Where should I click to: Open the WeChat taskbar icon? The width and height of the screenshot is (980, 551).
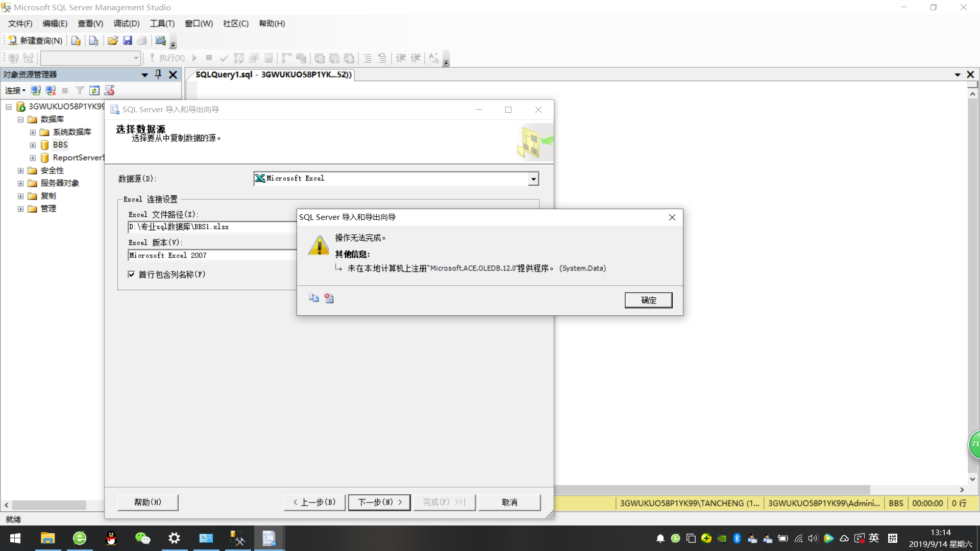[x=142, y=538]
